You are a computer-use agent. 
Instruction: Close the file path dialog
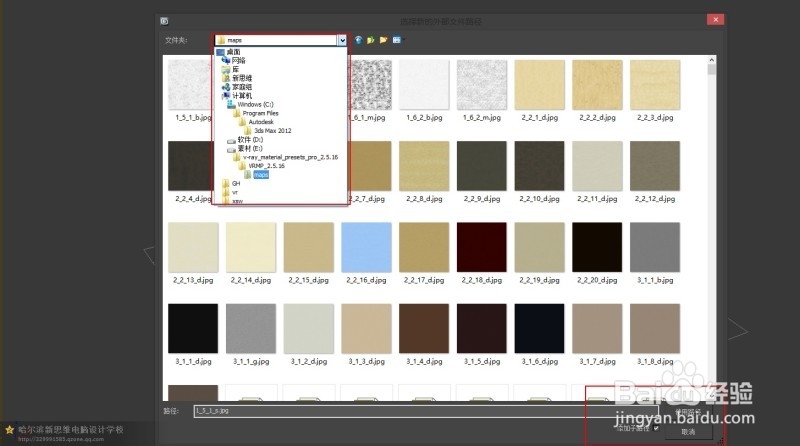click(714, 19)
